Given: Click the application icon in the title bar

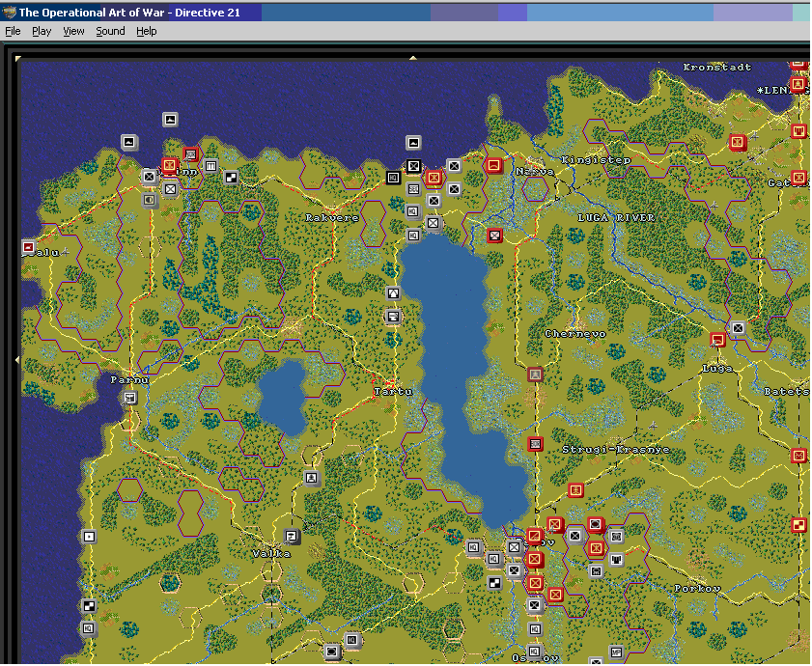Looking at the screenshot, I should 10,13.
